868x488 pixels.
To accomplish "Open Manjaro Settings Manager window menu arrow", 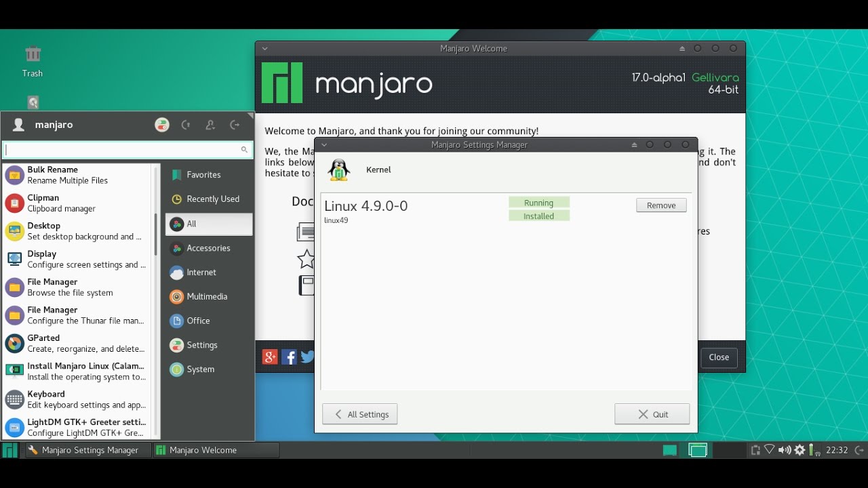I will coord(324,145).
